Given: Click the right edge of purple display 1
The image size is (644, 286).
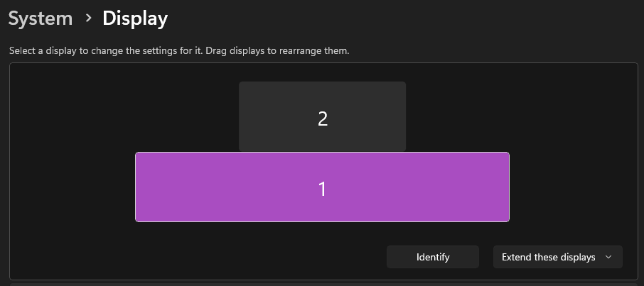Looking at the screenshot, I should coord(507,187).
